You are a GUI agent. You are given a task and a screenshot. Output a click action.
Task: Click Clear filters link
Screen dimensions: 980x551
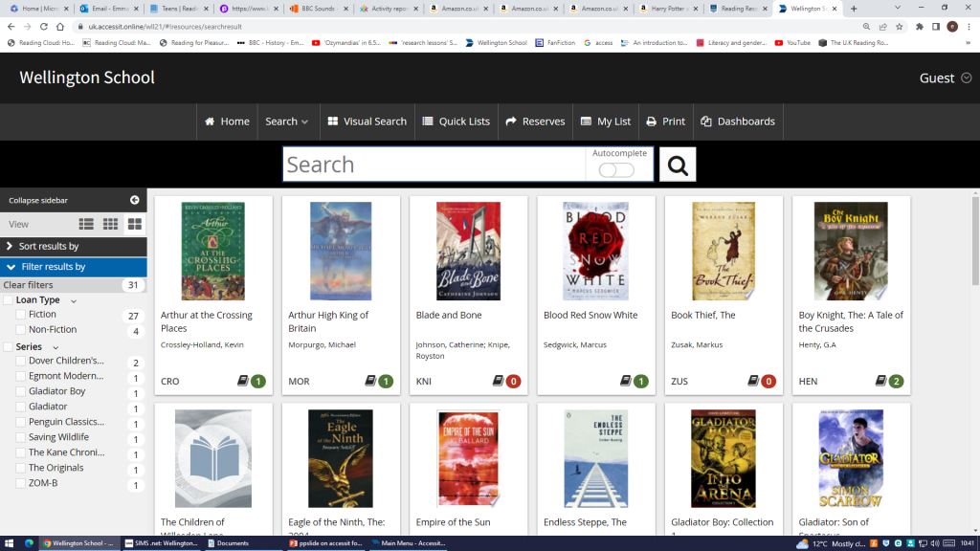click(28, 285)
